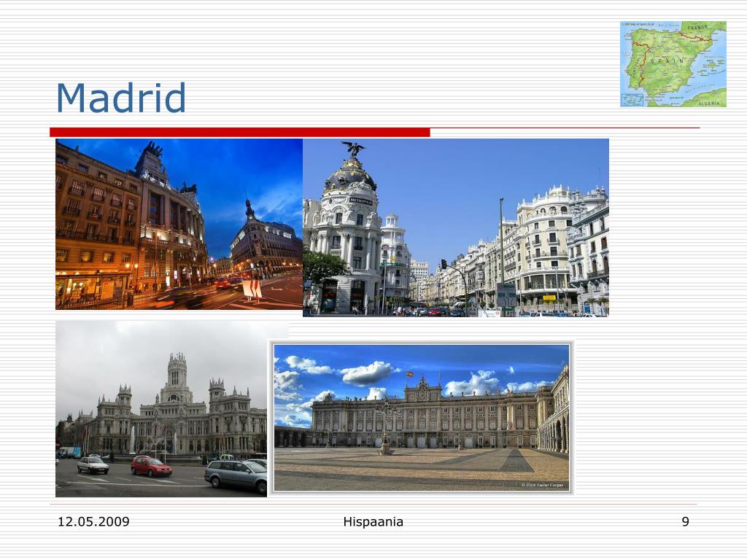
Task: Click the Madrid slide title
Action: click(x=121, y=98)
